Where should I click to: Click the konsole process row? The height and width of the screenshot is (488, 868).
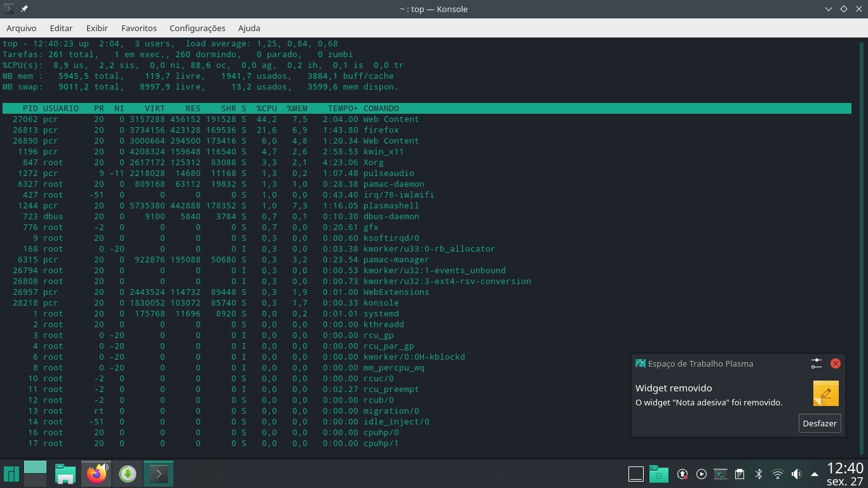[x=427, y=303]
